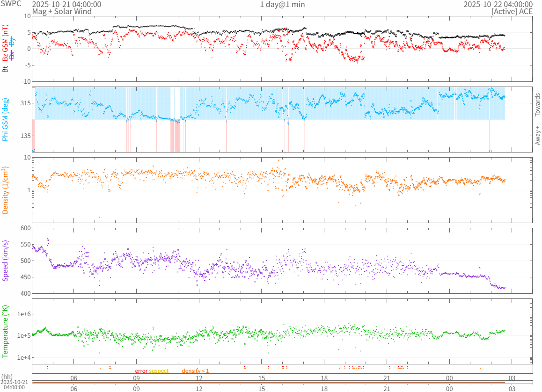Open the Mag + Solar Wind plot selector
The width and height of the screenshot is (542, 392).
coord(56,11)
